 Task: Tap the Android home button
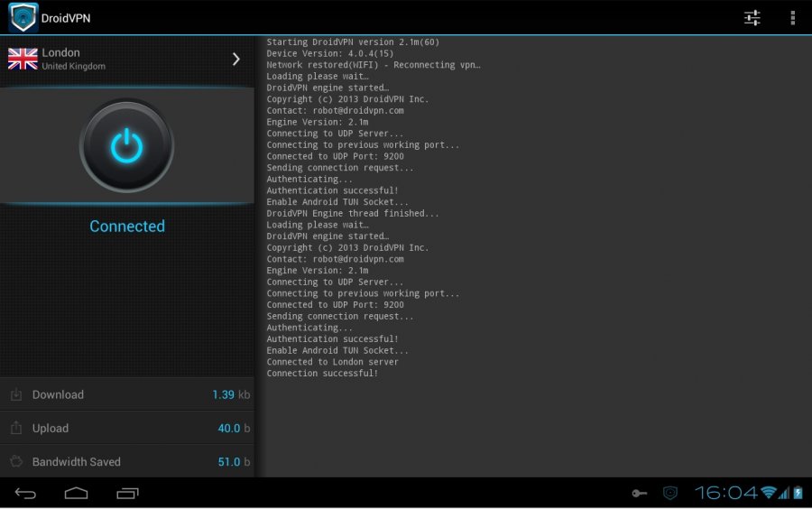pyautogui.click(x=76, y=494)
